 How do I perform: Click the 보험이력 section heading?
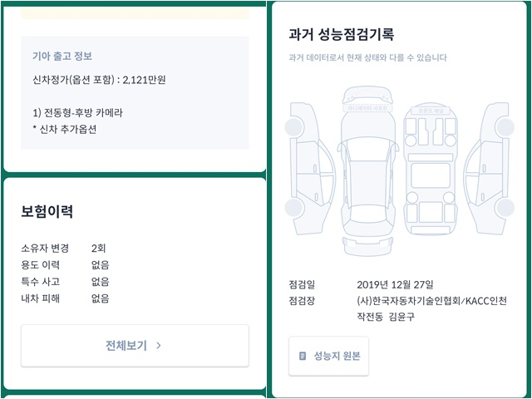pos(47,211)
